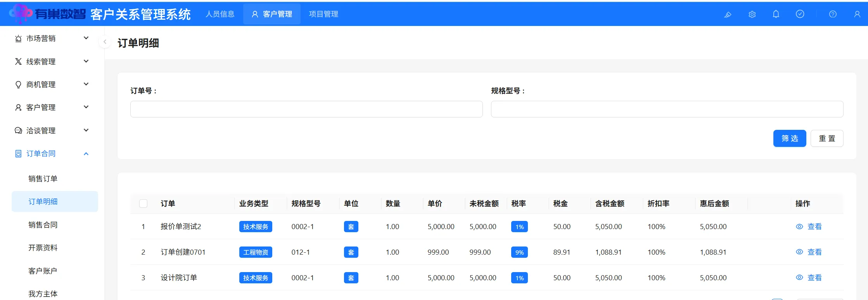The height and width of the screenshot is (300, 868).
Task: Click the 报价单测试2 order name cell
Action: [x=181, y=226]
